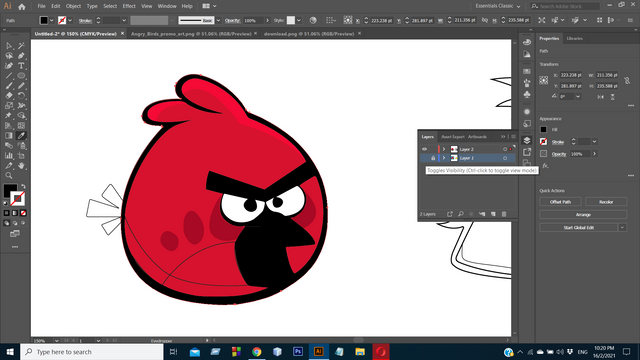Click the Recolor button
The width and height of the screenshot is (640, 360).
coord(606,202)
